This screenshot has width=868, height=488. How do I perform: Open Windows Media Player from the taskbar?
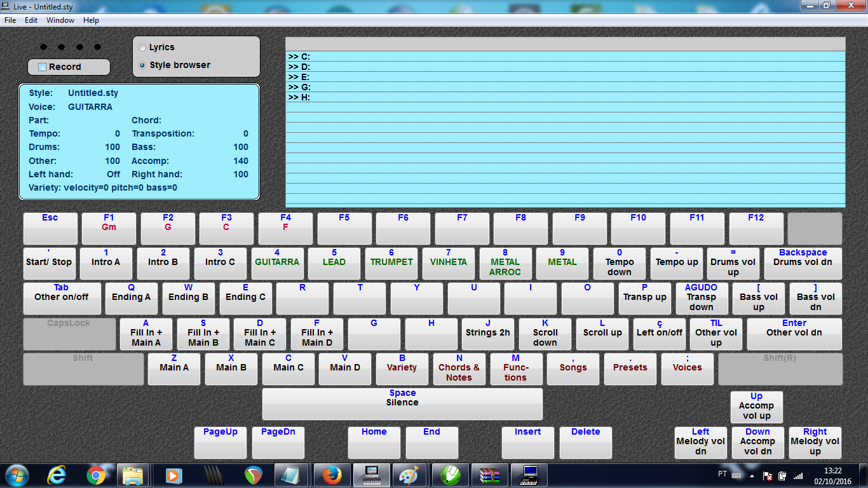pos(173,475)
